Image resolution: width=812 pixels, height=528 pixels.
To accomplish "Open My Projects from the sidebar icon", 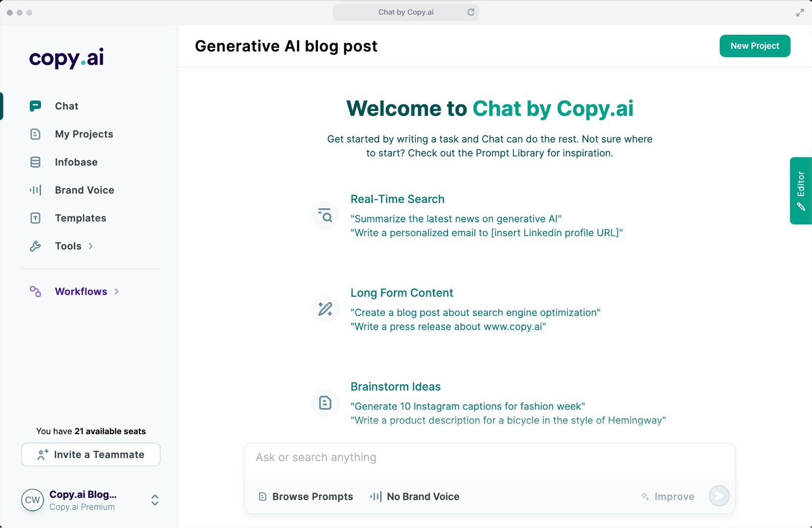I will pos(36,134).
